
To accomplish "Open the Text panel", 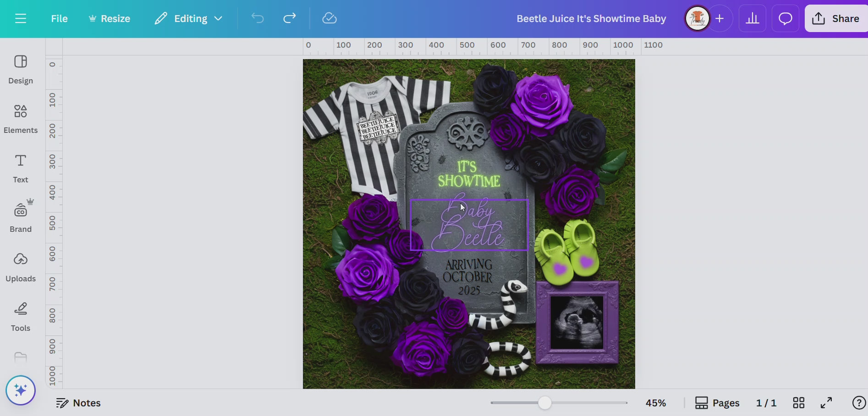I will [x=21, y=169].
